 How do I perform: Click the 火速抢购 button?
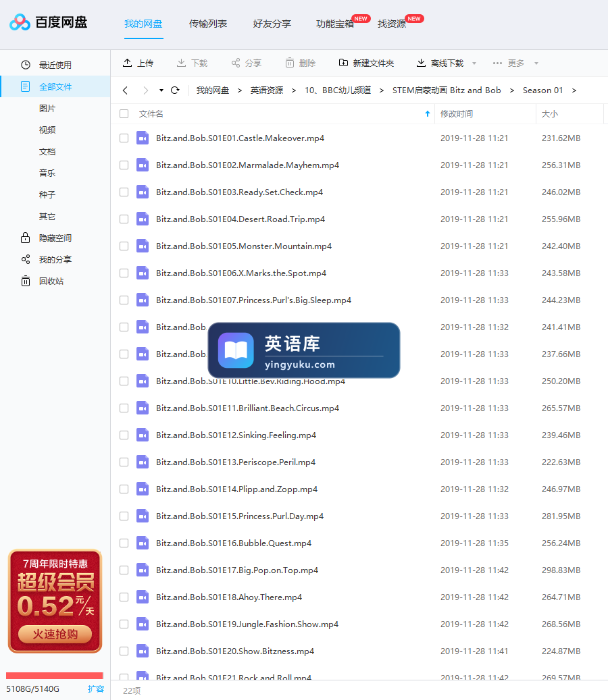click(x=55, y=634)
